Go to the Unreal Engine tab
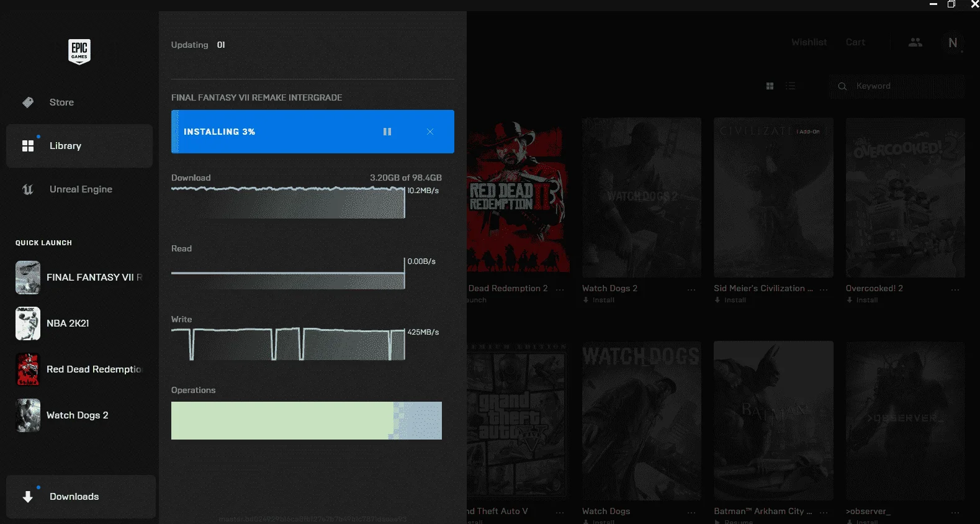This screenshot has height=524, width=980. click(x=79, y=189)
